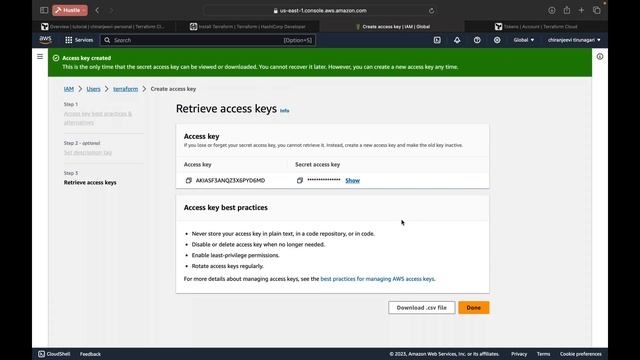Open the notifications bell
The height and width of the screenshot is (360, 640).
coord(457,40)
